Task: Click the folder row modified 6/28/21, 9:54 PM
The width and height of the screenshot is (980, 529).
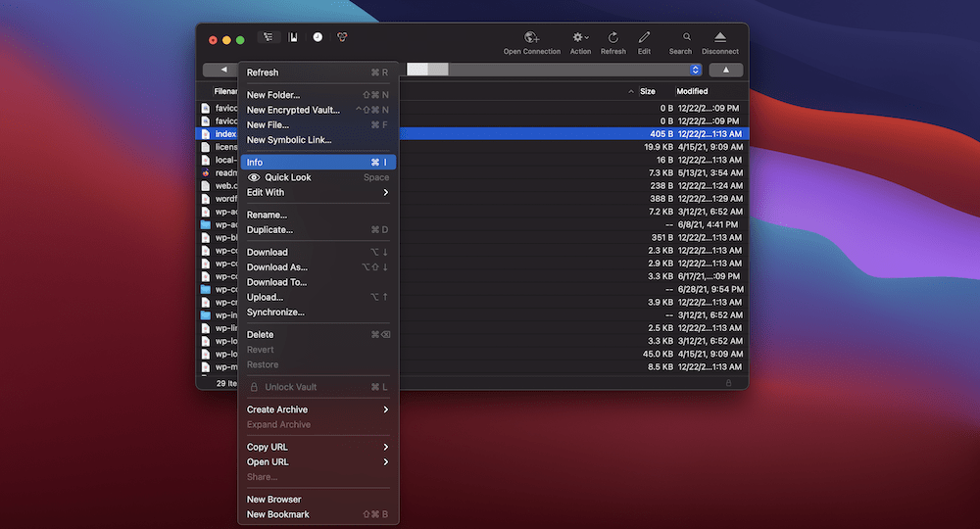Action: tap(472, 289)
